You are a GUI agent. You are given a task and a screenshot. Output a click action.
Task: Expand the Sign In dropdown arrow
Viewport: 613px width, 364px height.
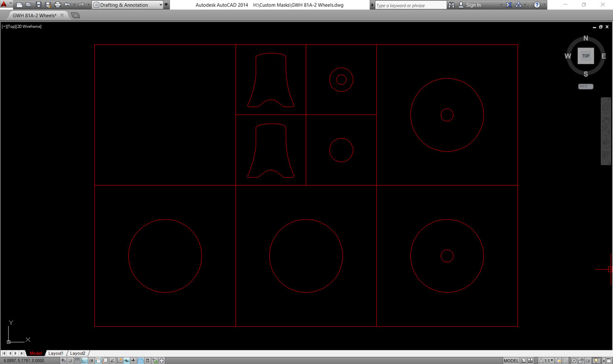tap(501, 5)
